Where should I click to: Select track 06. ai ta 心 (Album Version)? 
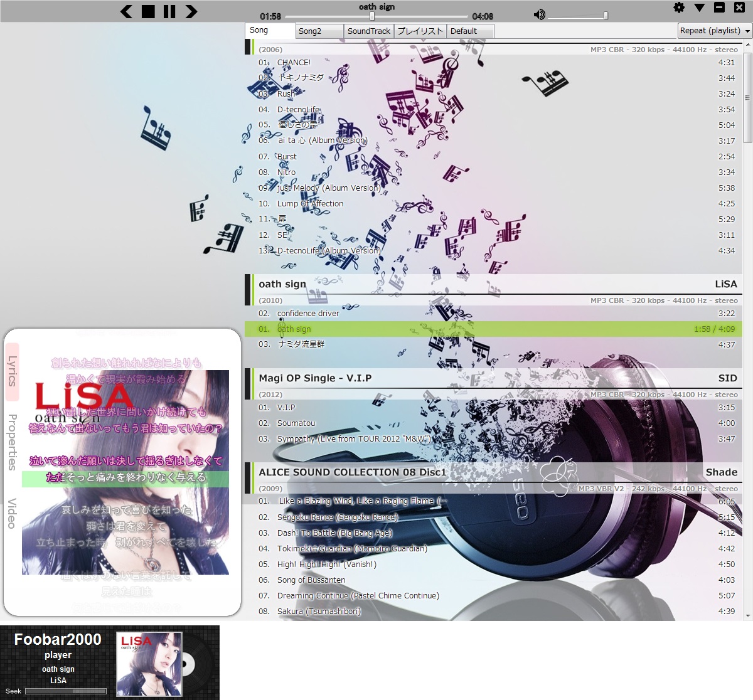pos(493,141)
